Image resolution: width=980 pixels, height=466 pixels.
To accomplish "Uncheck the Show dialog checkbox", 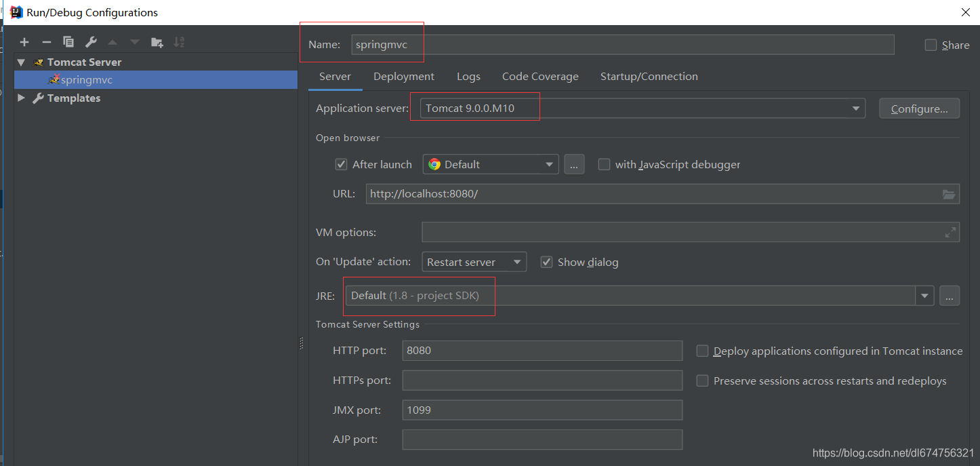I will click(546, 262).
